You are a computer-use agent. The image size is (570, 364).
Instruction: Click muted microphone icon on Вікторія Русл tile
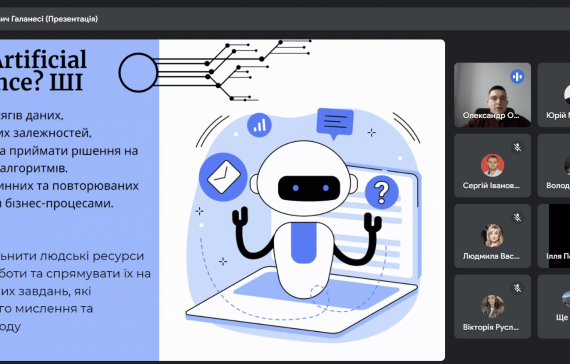pyautogui.click(x=517, y=288)
